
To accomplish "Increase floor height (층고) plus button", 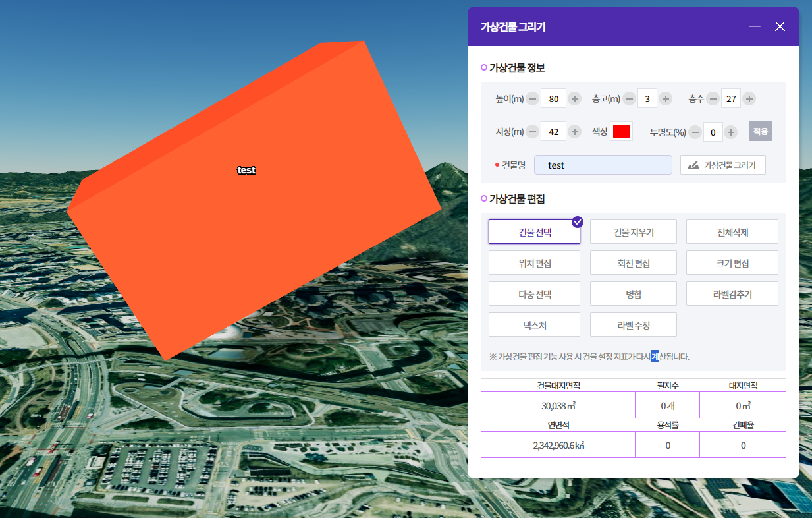I will (x=666, y=99).
